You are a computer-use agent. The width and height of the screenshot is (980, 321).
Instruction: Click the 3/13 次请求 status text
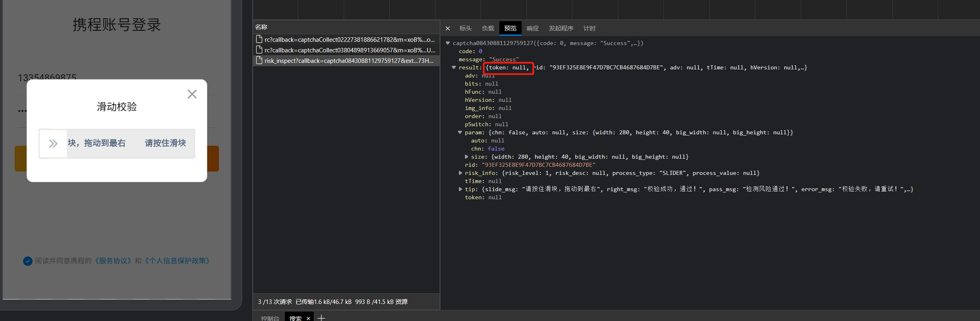pyautogui.click(x=275, y=302)
